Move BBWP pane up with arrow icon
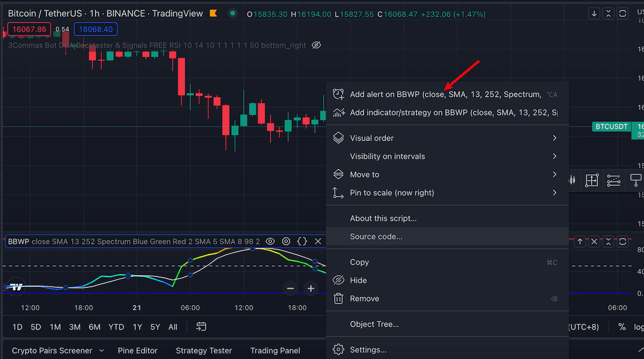The height and width of the screenshot is (359, 644). [x=580, y=241]
